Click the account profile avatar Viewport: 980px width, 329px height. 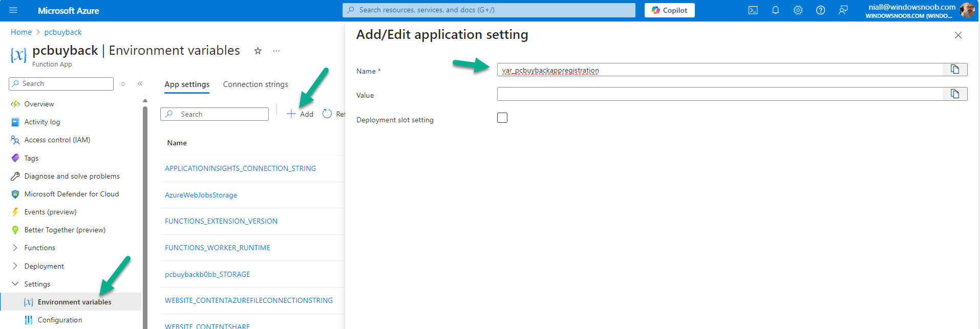[967, 10]
